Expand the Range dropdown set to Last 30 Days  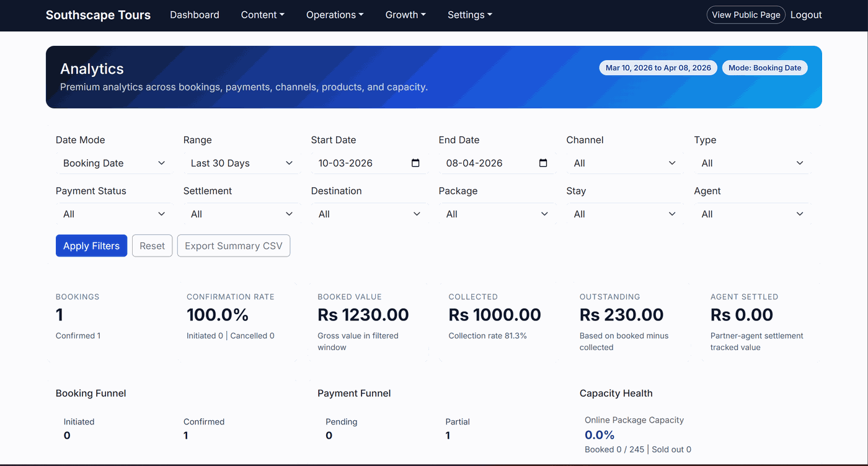pyautogui.click(x=242, y=163)
